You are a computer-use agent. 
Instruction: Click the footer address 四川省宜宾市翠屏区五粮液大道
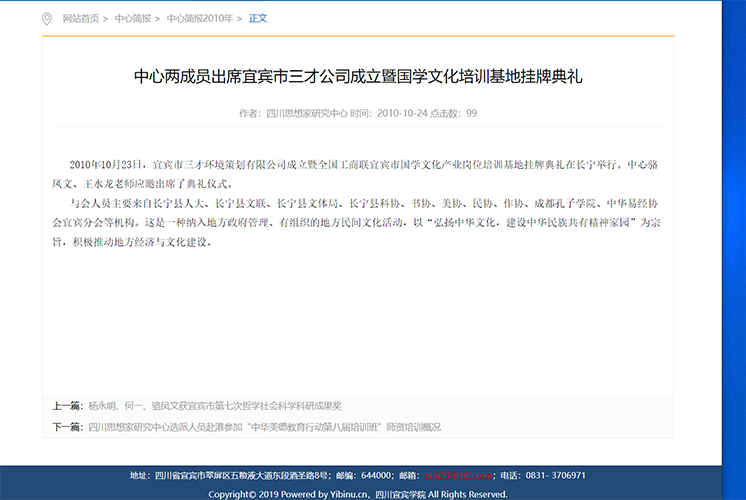point(242,475)
